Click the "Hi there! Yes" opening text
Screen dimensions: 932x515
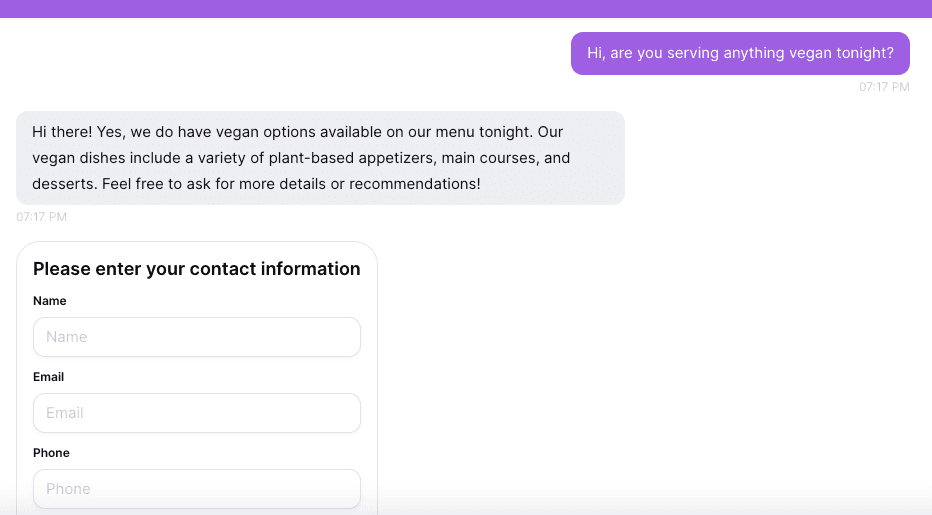(x=77, y=132)
